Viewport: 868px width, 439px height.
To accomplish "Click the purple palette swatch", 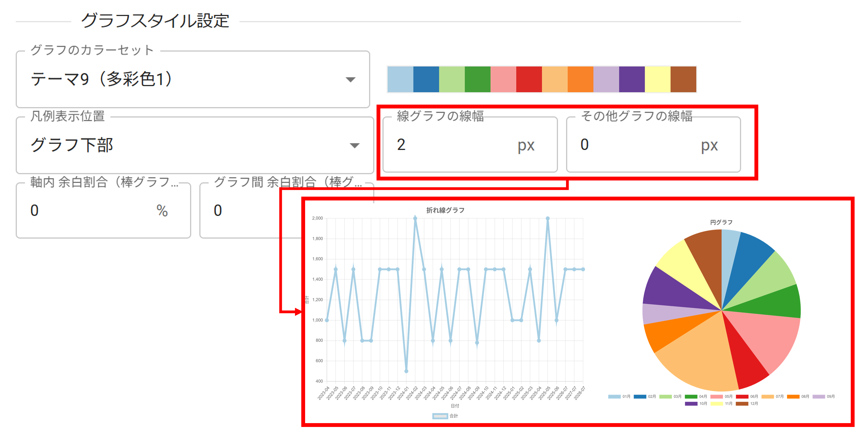I will (632, 79).
